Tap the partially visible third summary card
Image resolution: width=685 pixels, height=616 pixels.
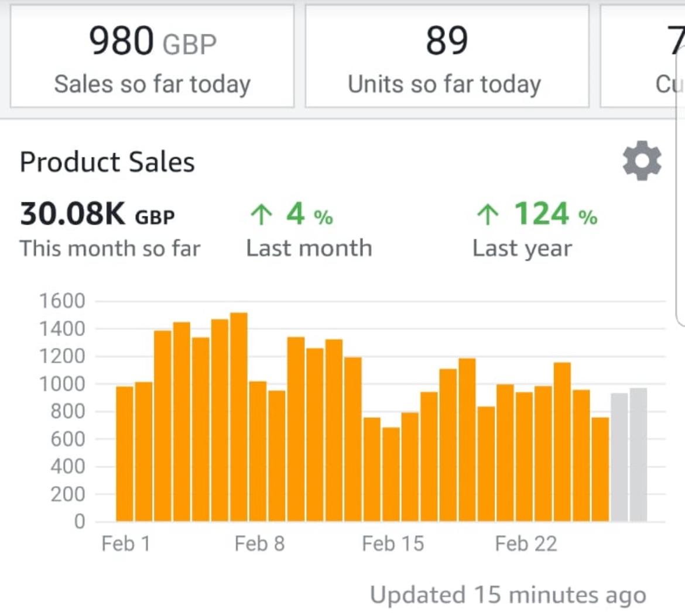coord(643,57)
